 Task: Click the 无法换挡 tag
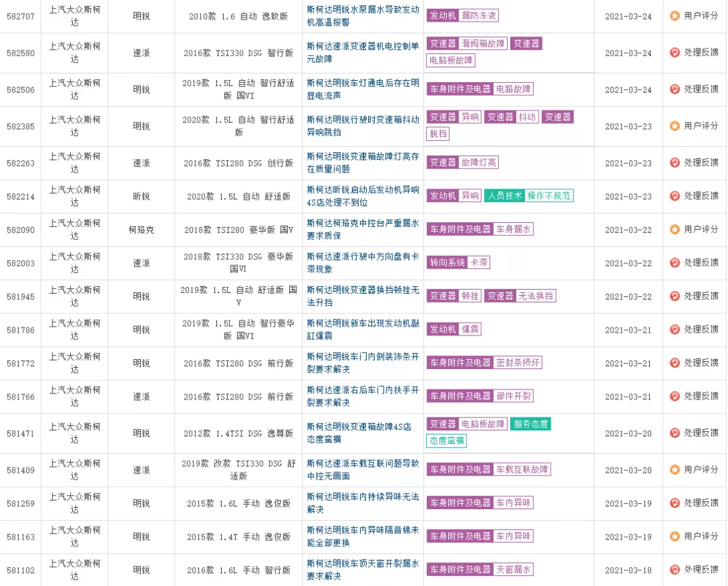pyautogui.click(x=536, y=296)
